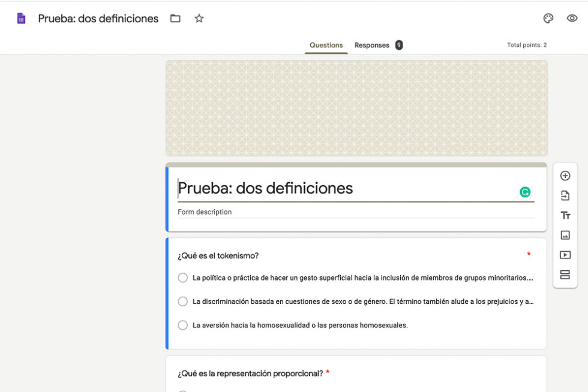Add a new section
588x392 pixels.
coord(565,275)
